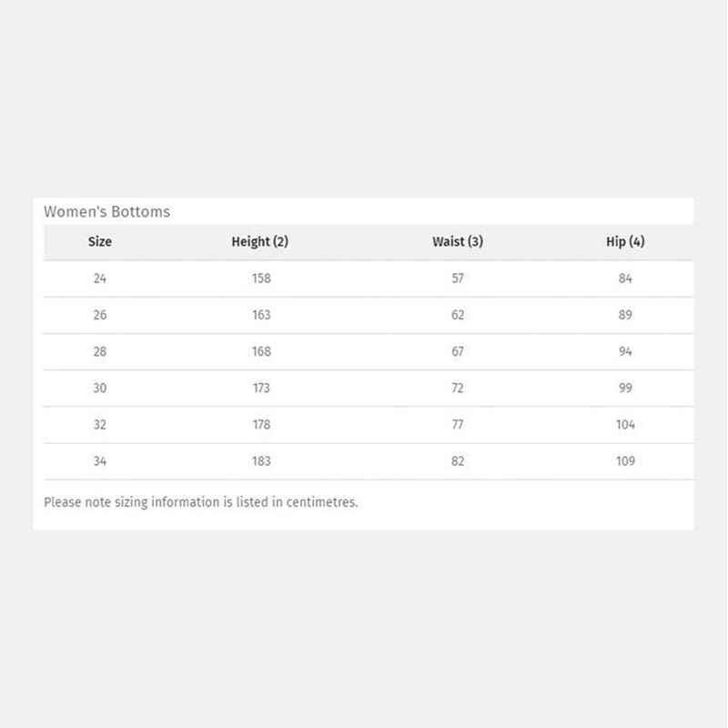This screenshot has width=728, height=728.
Task: Select the Height (2) column header
Action: click(x=260, y=241)
